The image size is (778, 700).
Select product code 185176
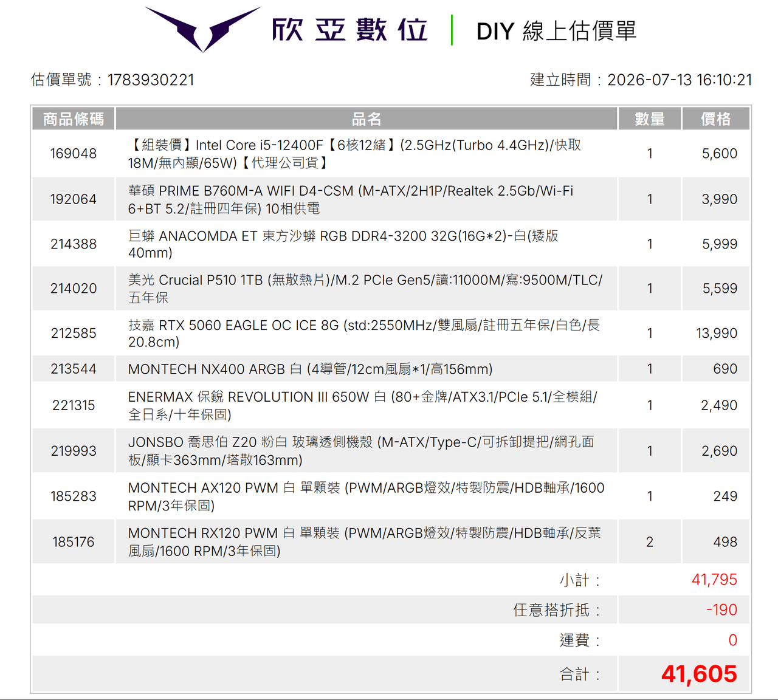(74, 542)
